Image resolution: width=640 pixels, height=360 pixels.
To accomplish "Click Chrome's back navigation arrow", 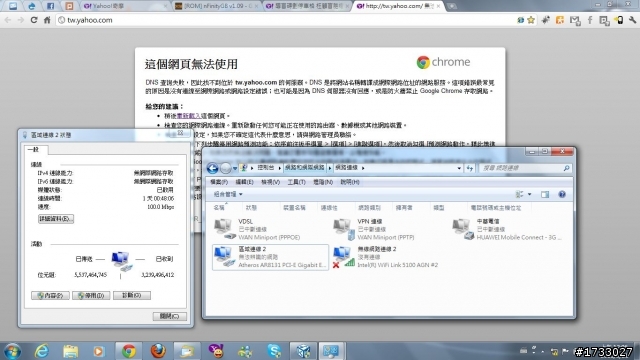I will [8, 20].
